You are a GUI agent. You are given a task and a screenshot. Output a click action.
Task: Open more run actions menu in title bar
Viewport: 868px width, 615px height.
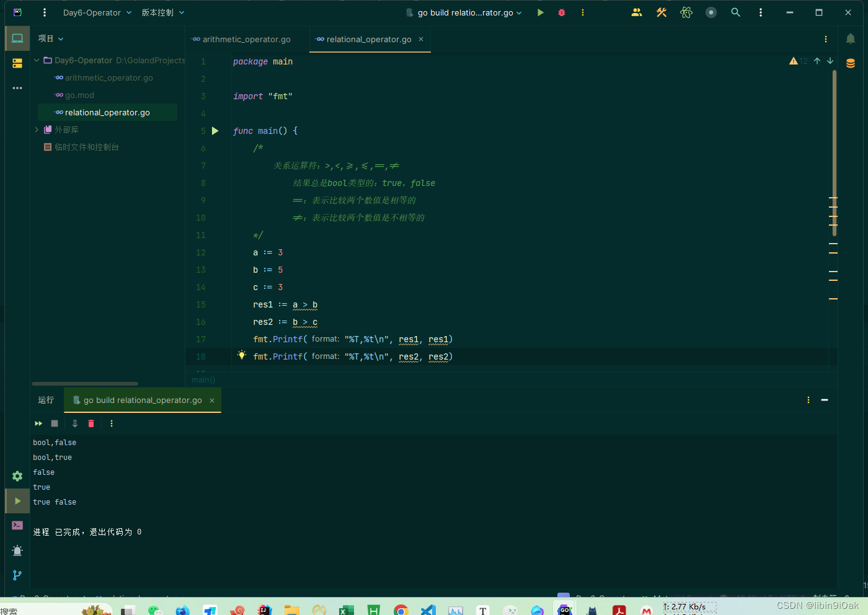point(583,12)
